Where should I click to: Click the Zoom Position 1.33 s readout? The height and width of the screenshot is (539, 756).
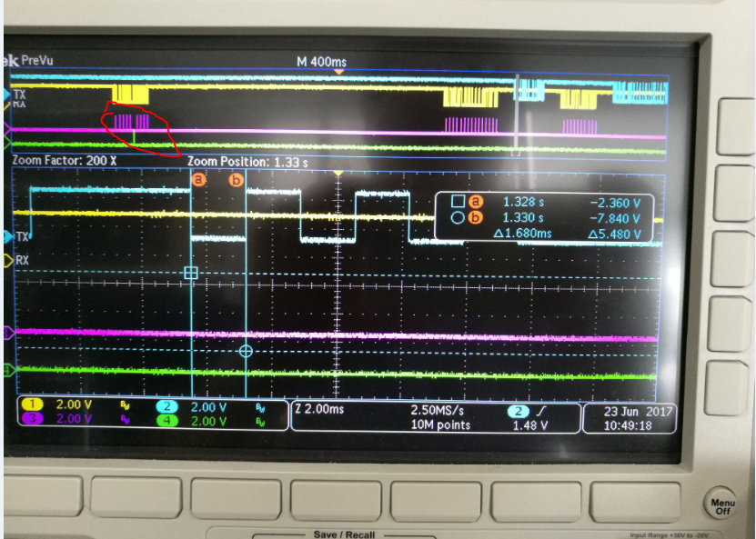[x=247, y=163]
